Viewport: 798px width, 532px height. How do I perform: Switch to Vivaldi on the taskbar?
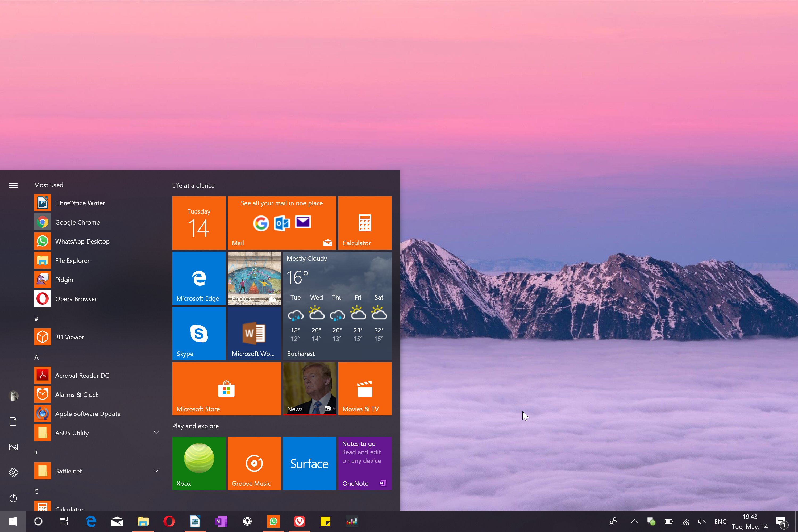(299, 521)
